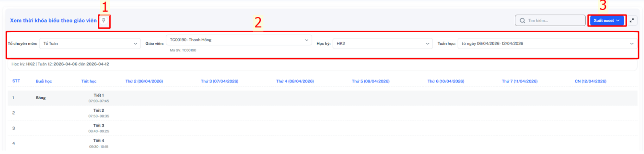644x154 pixels.
Task: Click the CN (12/04/2026) column header
Action: point(590,81)
